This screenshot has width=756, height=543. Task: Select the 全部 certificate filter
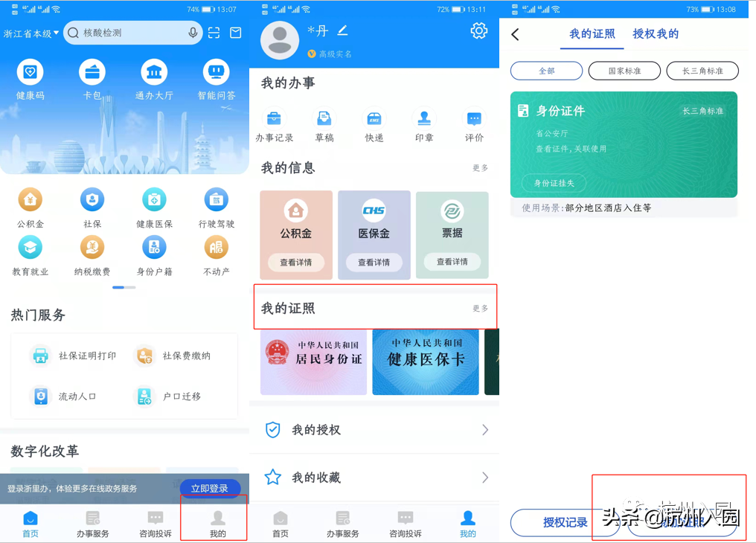click(545, 71)
